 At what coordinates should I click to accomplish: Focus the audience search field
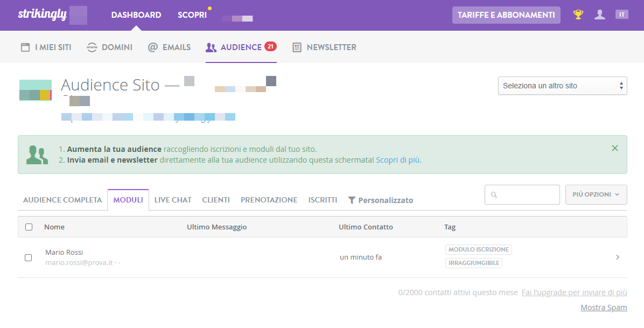522,194
